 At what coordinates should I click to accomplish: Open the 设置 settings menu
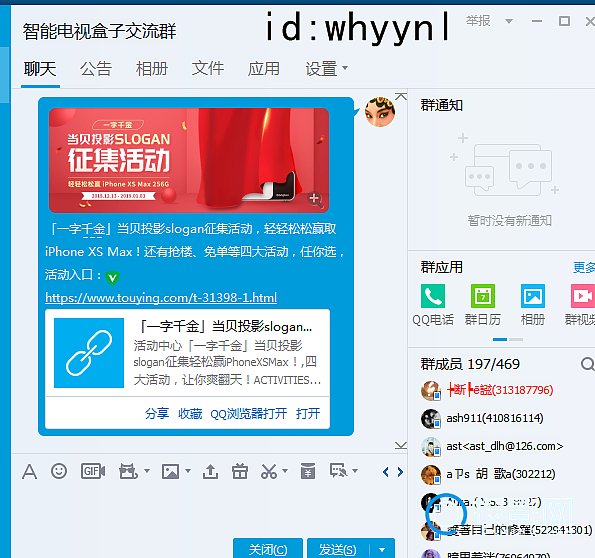(326, 69)
